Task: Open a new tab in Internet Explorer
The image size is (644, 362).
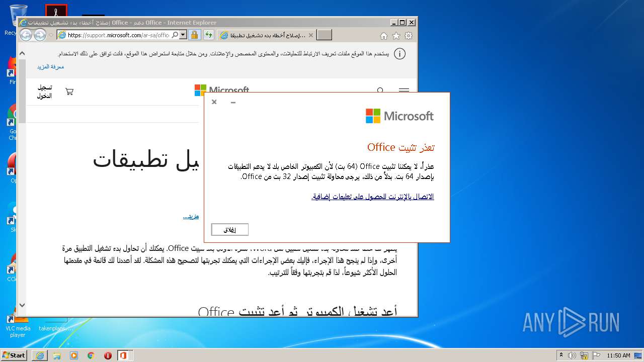Action: 325,35
